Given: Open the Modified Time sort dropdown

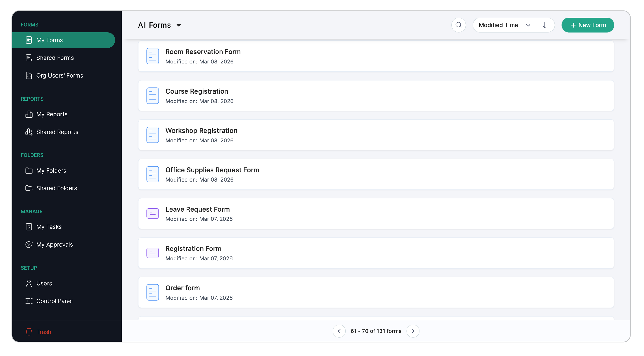Looking at the screenshot, I should coord(504,25).
